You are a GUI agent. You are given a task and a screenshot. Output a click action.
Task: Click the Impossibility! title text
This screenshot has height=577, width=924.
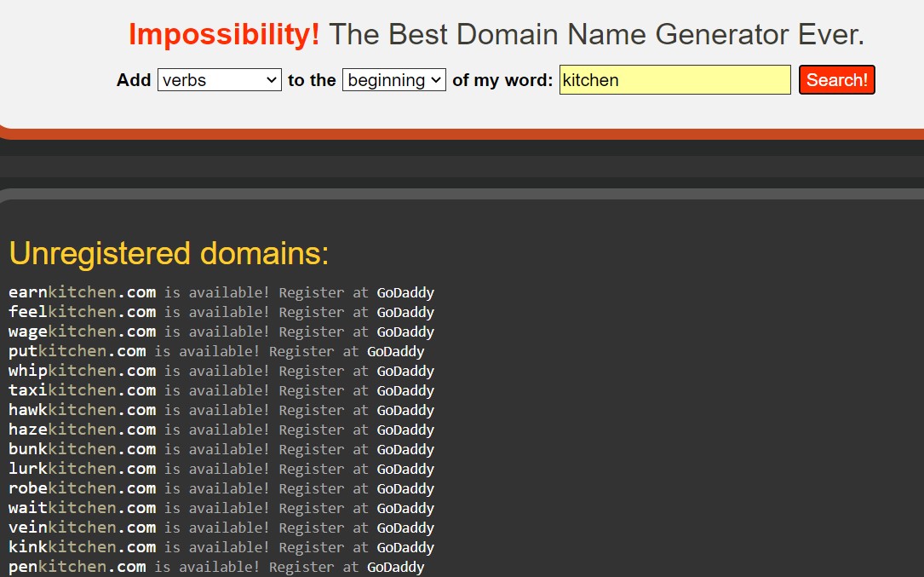[225, 34]
